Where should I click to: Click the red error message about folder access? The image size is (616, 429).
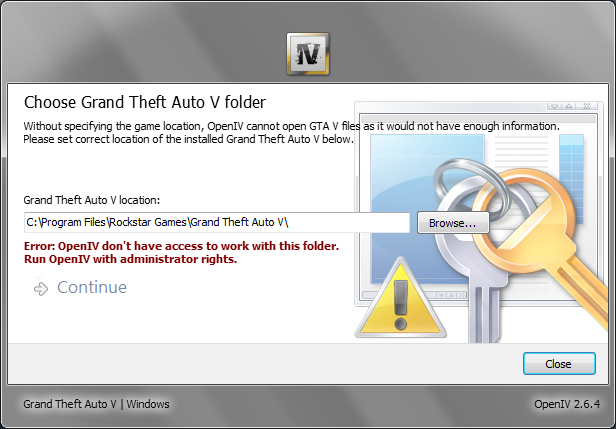[x=181, y=246]
